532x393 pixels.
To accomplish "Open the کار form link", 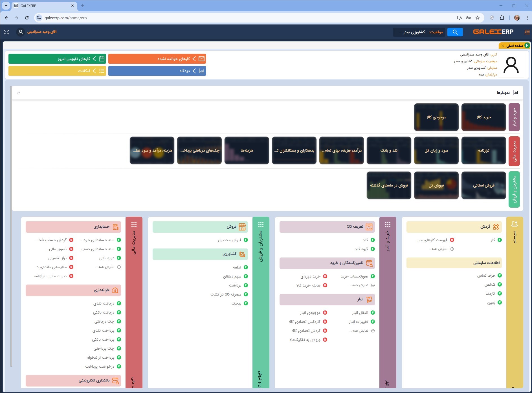I will click(496, 240).
